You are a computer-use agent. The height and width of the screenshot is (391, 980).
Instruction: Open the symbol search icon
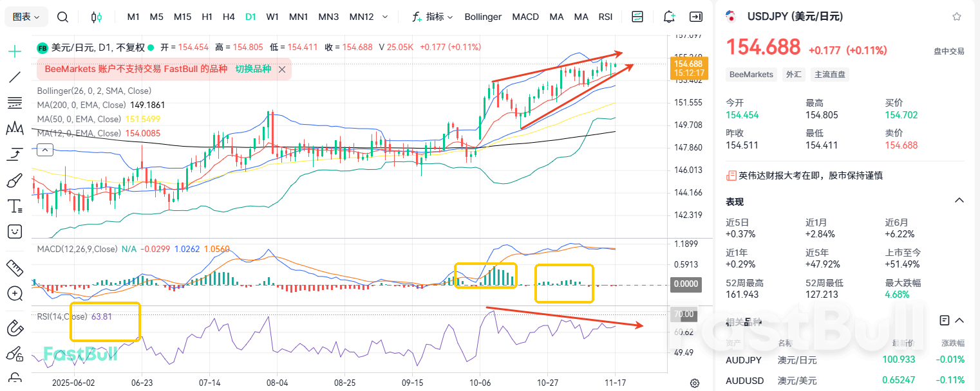point(62,17)
